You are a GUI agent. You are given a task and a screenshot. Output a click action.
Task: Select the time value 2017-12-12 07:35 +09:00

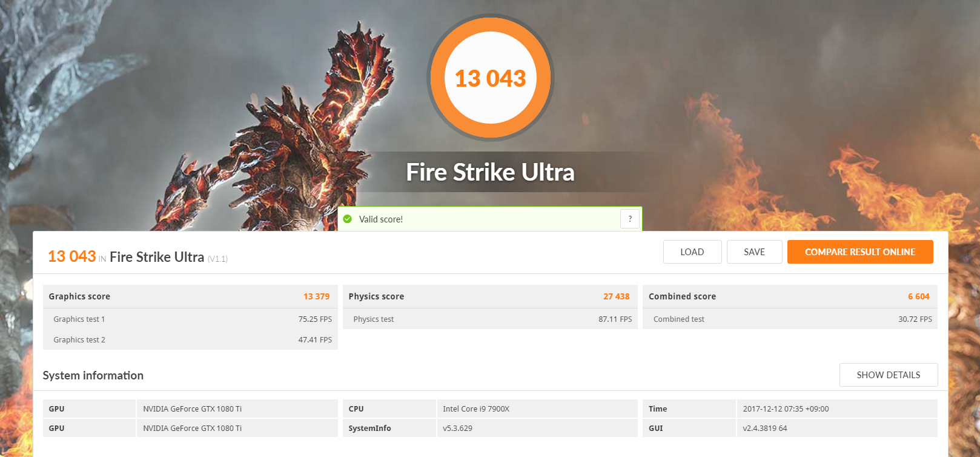click(786, 409)
